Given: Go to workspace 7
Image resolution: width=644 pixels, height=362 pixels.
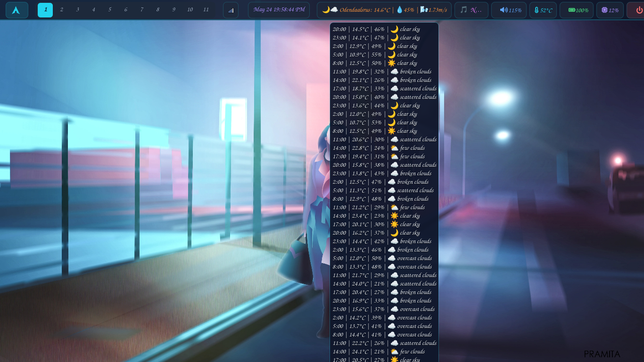Looking at the screenshot, I should tap(141, 10).
